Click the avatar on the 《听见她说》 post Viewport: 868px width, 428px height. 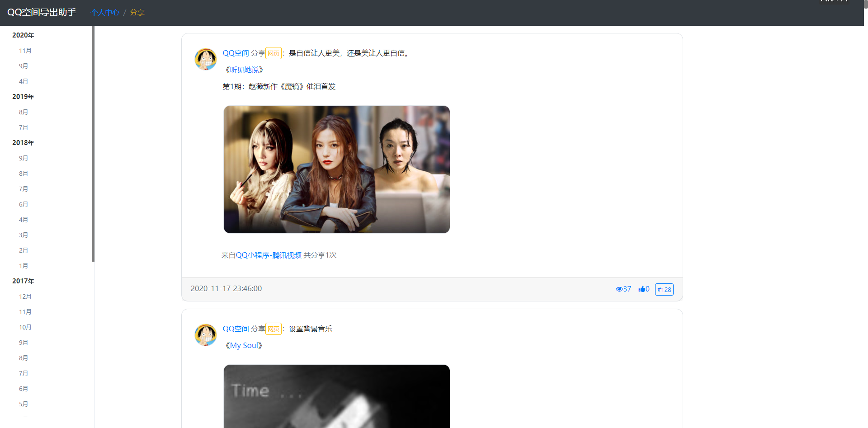click(x=206, y=59)
